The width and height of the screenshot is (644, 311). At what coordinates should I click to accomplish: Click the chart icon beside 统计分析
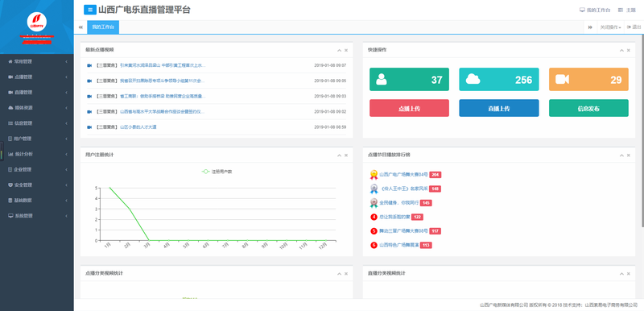tap(10, 154)
